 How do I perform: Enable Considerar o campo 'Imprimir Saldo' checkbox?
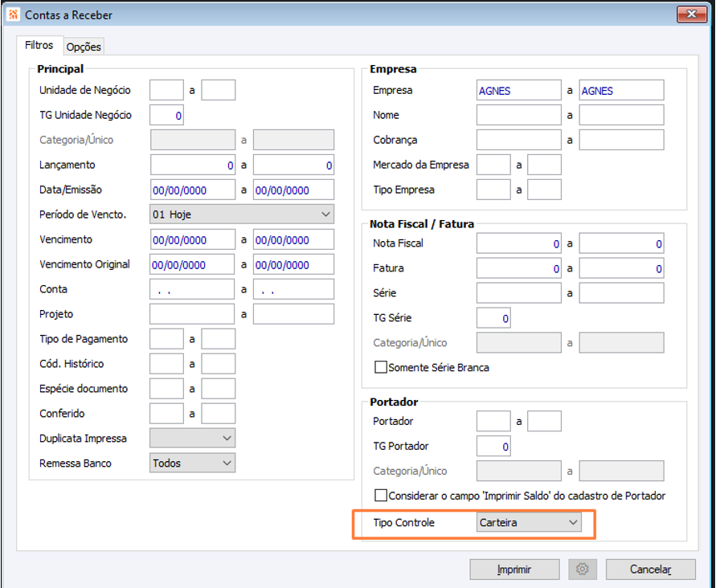381,496
